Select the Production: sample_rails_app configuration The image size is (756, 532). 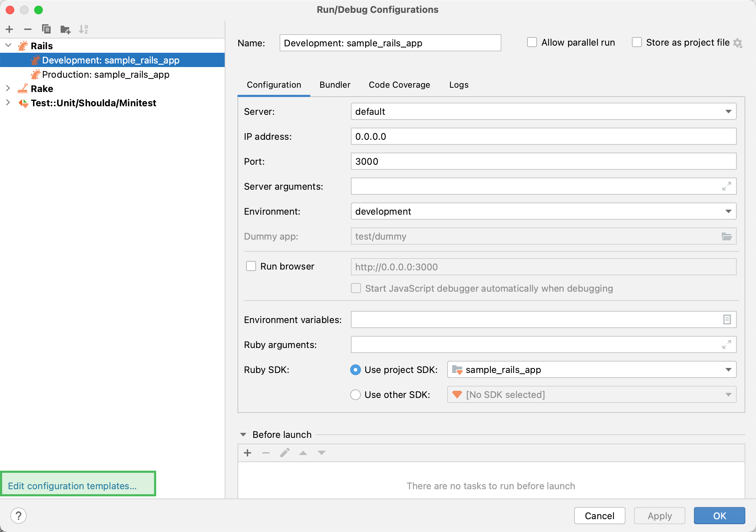point(105,75)
